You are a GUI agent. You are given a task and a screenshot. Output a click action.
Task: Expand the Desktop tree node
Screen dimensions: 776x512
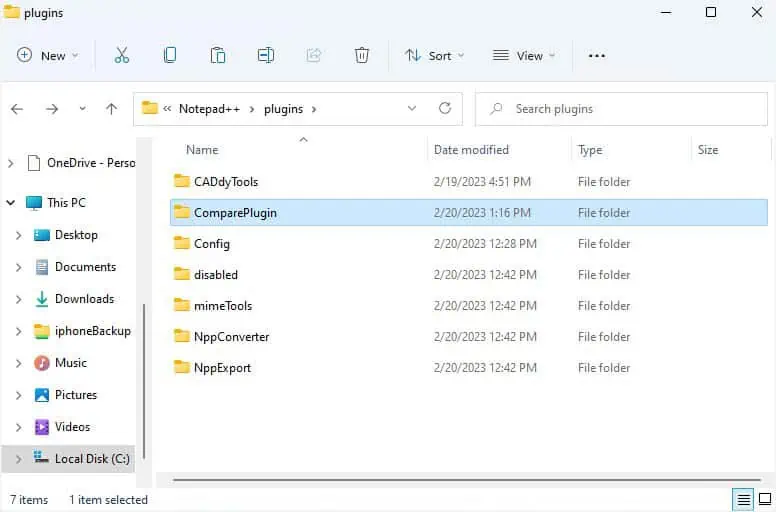(19, 235)
